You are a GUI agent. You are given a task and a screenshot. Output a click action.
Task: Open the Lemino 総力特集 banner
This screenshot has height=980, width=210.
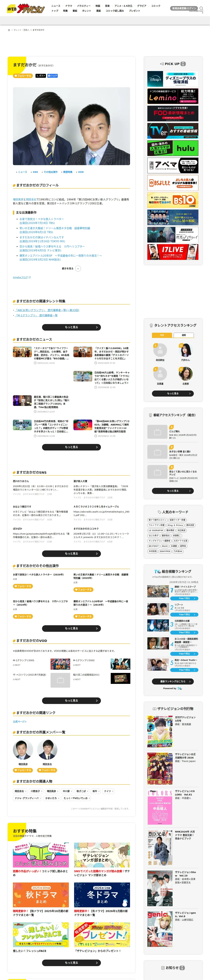(173, 96)
